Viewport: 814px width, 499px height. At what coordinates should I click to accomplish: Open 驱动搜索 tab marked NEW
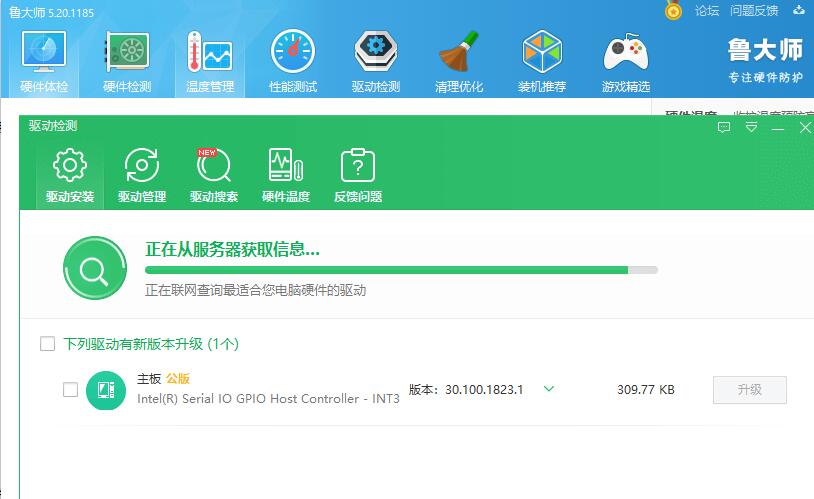(x=213, y=176)
